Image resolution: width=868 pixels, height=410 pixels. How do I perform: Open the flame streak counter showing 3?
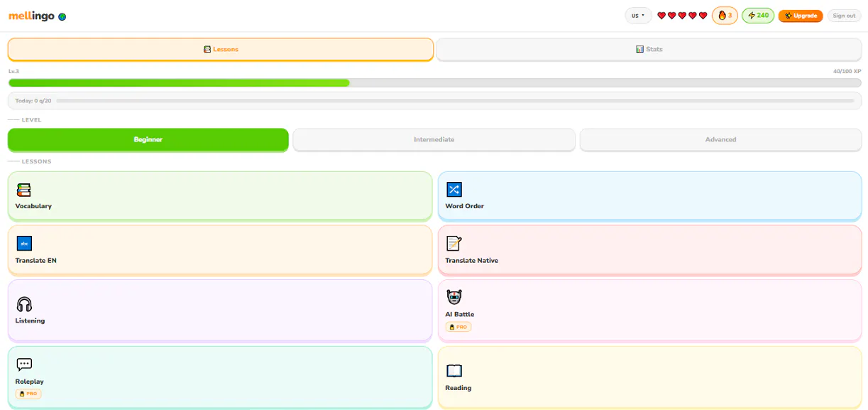point(725,16)
